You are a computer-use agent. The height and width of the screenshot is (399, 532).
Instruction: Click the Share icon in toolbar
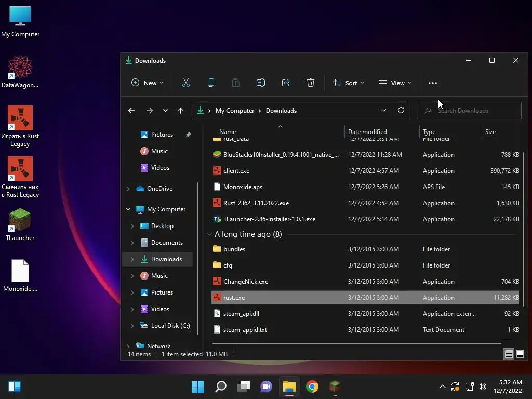tap(286, 83)
